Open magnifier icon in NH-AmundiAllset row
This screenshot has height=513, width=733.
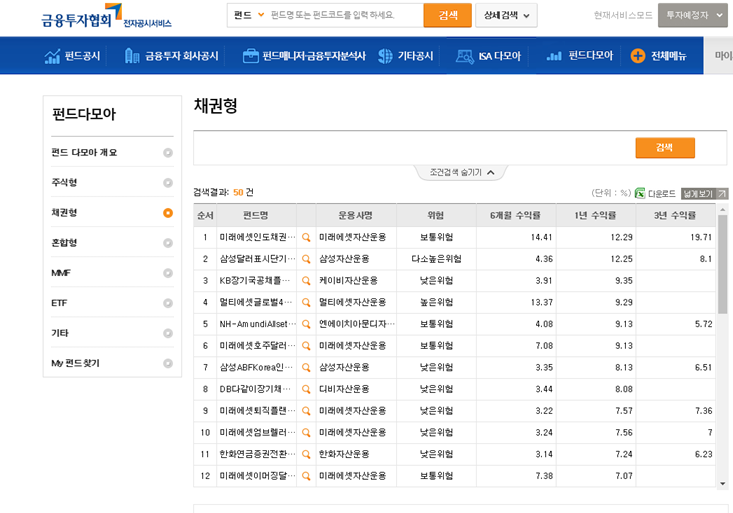click(306, 324)
